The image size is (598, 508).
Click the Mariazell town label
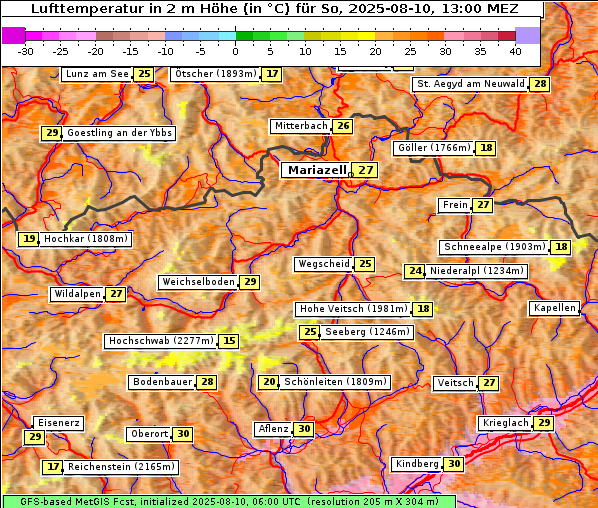pos(315,170)
